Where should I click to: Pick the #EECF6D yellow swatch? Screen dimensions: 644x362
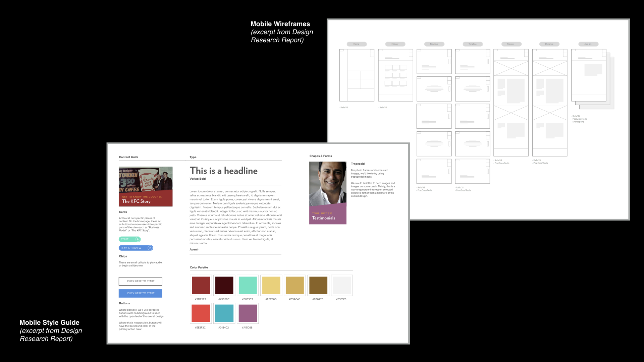271,285
